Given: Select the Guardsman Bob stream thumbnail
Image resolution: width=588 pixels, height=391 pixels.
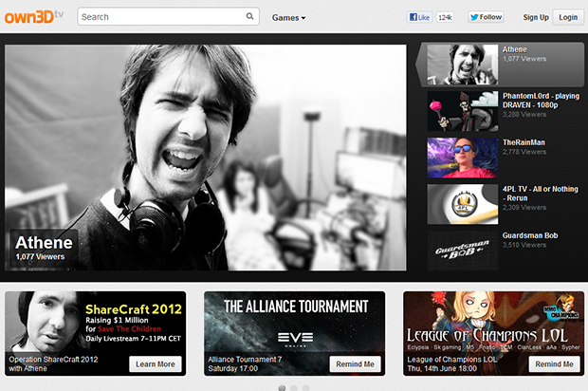Looking at the screenshot, I should pyautogui.click(x=463, y=251).
